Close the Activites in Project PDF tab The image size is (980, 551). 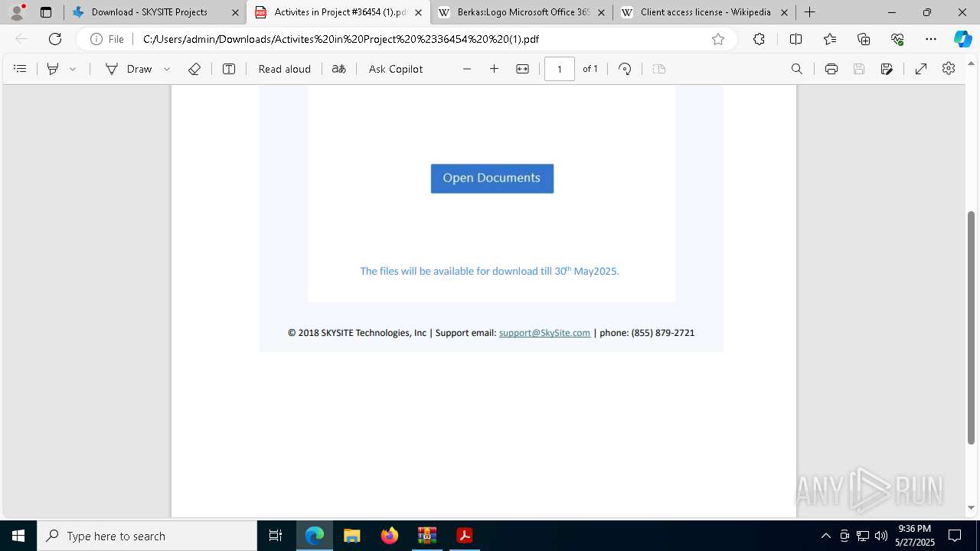click(x=418, y=12)
